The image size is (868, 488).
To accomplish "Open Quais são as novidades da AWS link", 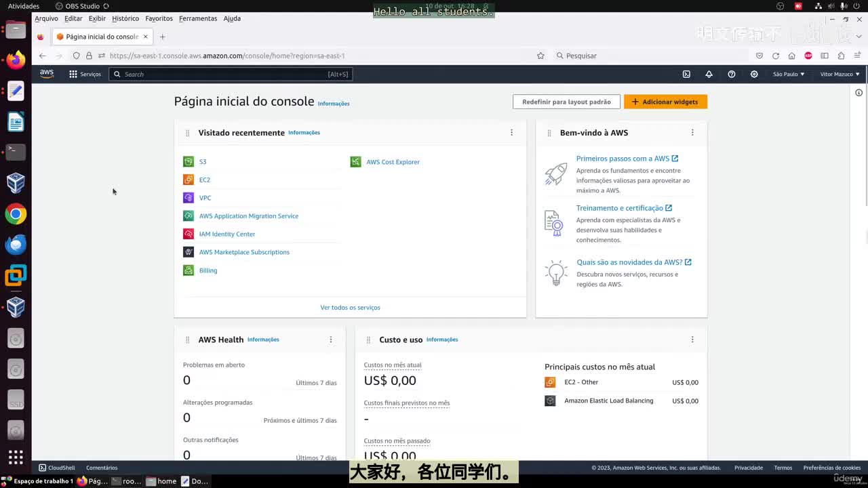I will click(634, 262).
